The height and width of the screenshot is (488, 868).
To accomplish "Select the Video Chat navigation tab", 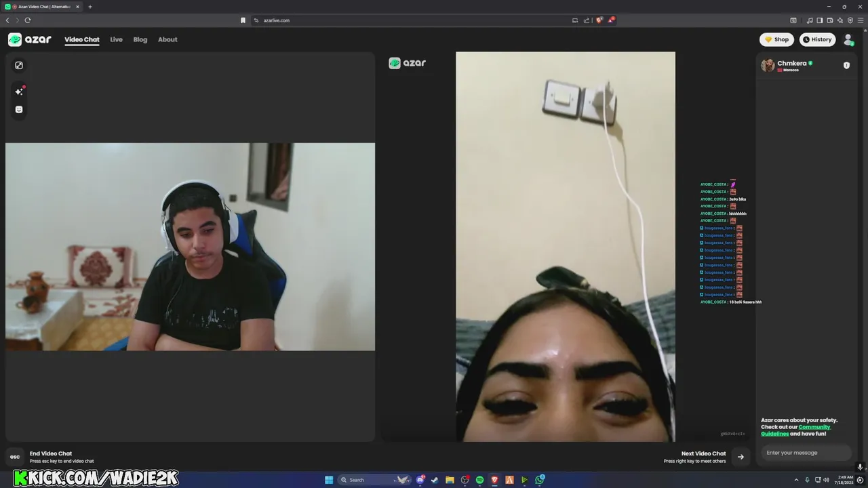I will tap(82, 39).
